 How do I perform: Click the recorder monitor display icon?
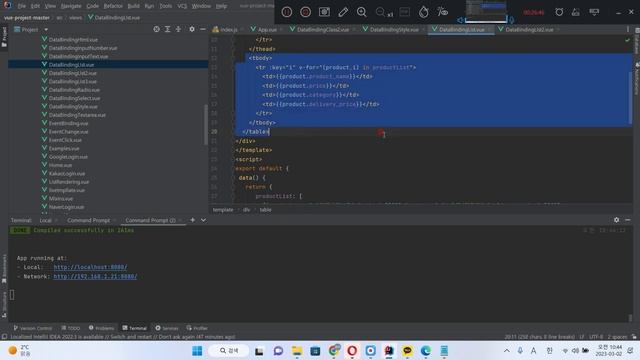594,12
